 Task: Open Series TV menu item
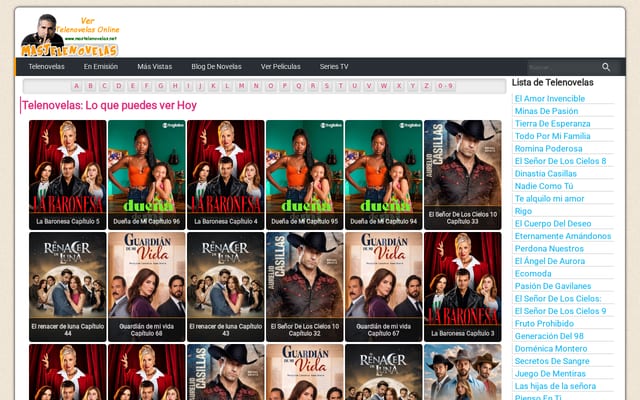click(334, 67)
